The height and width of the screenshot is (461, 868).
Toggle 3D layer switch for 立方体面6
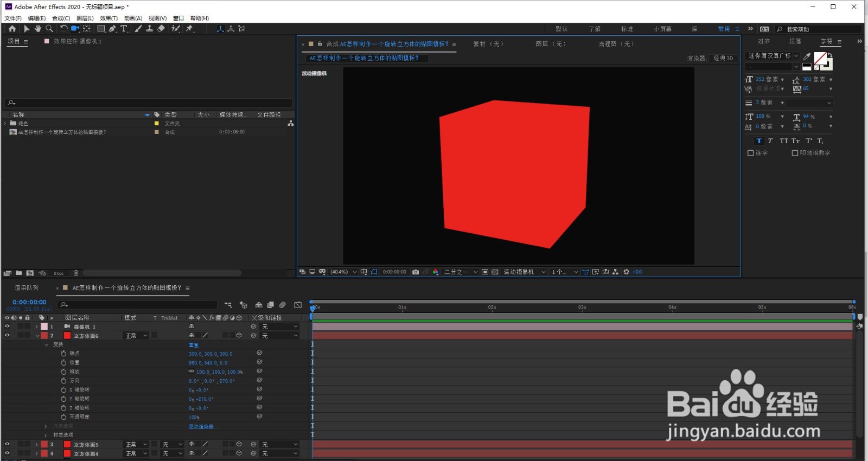coord(239,336)
